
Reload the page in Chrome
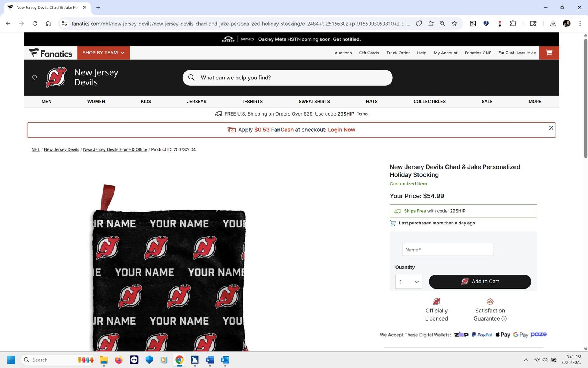click(x=35, y=24)
